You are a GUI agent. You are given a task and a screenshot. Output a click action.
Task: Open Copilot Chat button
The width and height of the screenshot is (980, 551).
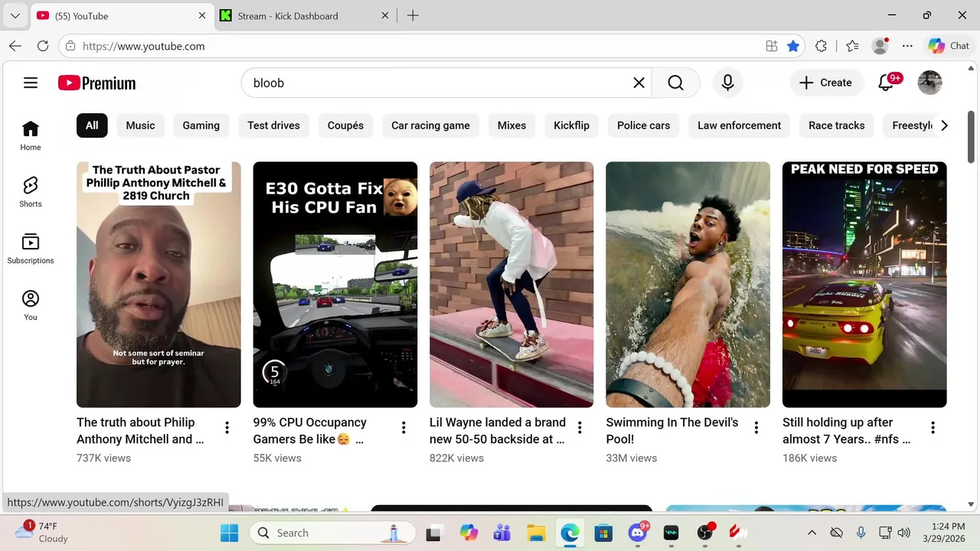(949, 46)
